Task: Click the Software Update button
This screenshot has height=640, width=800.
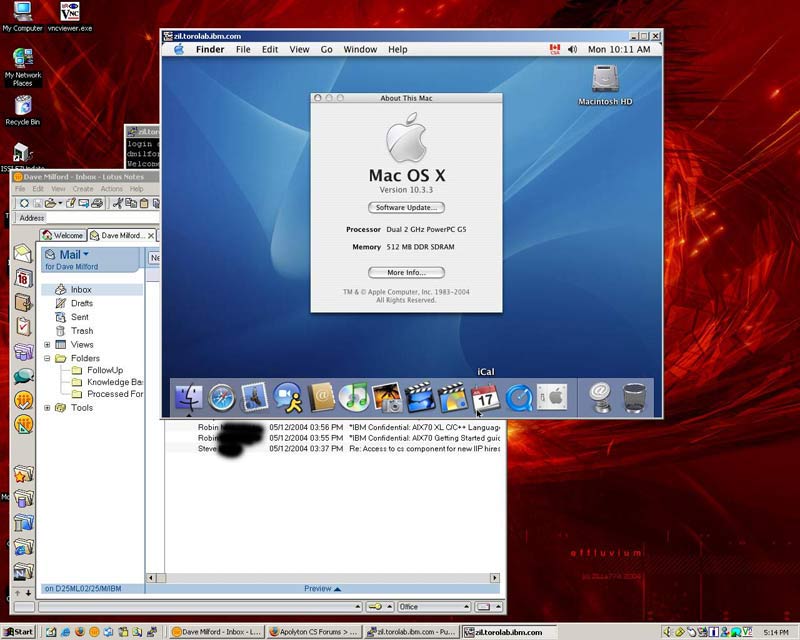Action: 406,208
